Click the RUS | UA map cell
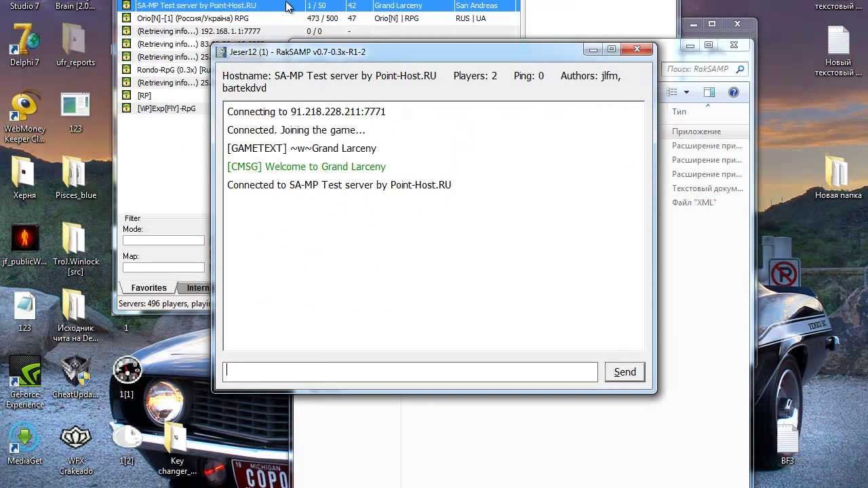Screen dimensions: 868x488 tap(471, 18)
